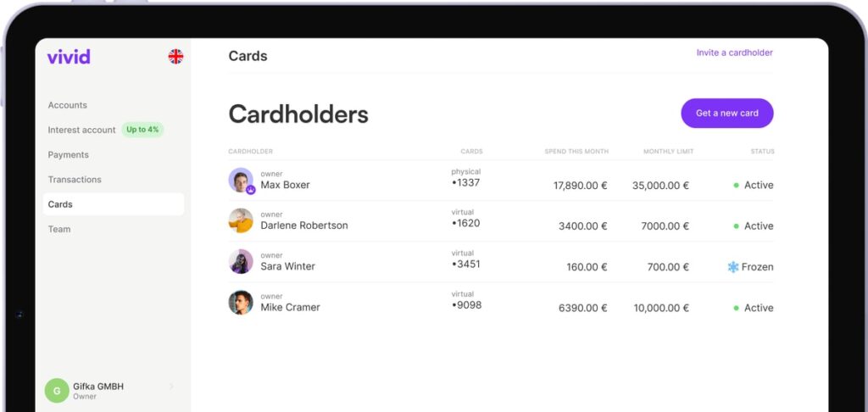Select Darlene Robertson's virtual card •1620
The width and height of the screenshot is (868, 412).
465,224
